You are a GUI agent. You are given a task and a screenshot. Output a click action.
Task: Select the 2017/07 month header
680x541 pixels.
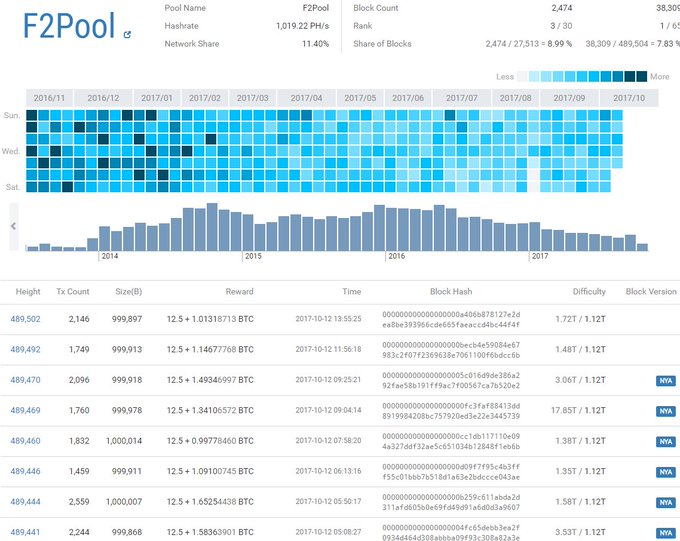[462, 98]
